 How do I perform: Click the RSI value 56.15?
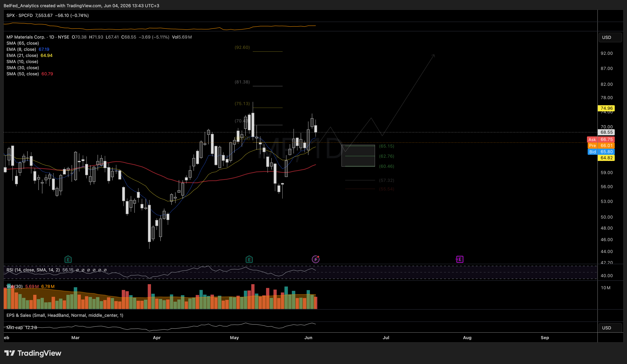click(68, 270)
